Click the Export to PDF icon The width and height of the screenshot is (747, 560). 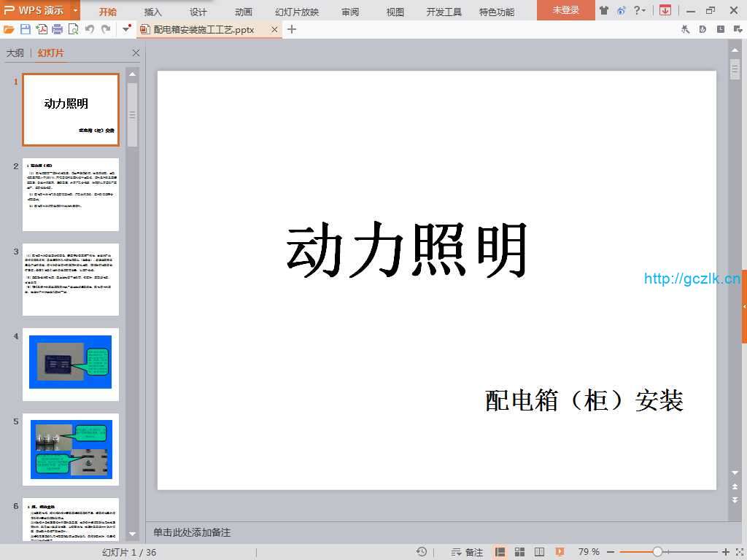pos(42,29)
